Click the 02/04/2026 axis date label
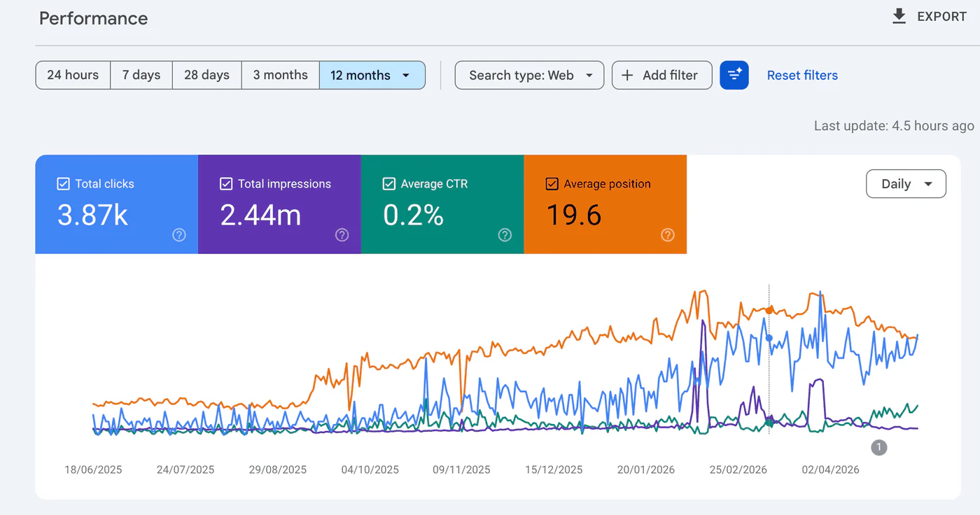The width and height of the screenshot is (980, 515). coord(831,470)
